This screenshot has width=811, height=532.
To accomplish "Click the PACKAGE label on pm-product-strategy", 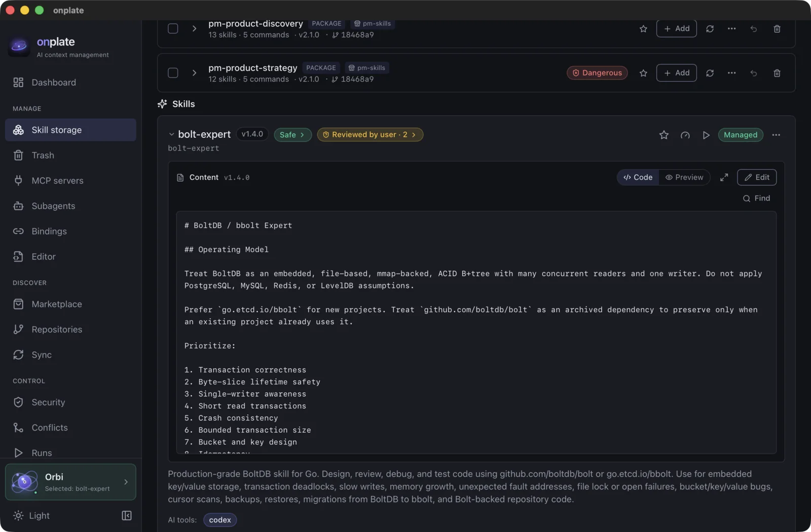I will (x=321, y=68).
